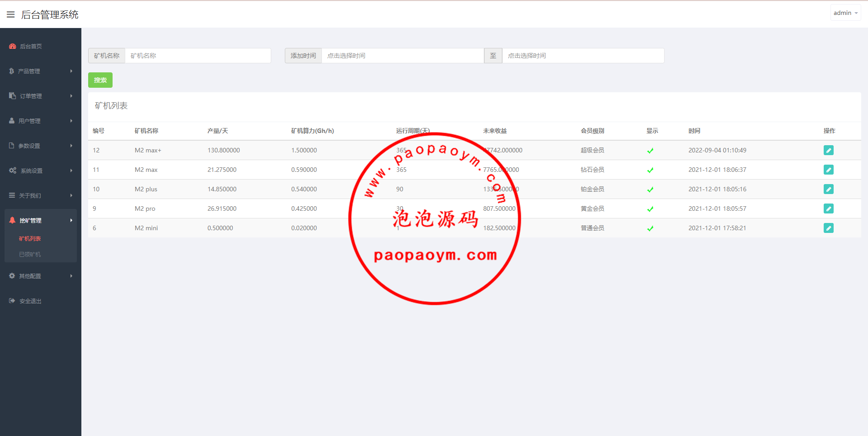This screenshot has height=436, width=868.
Task: Click the gear icon for 其他配置
Action: (x=12, y=276)
